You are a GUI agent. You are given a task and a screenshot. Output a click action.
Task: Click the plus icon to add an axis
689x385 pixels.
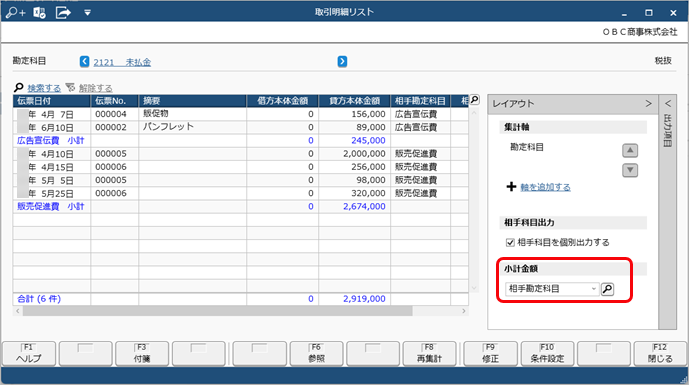click(511, 187)
